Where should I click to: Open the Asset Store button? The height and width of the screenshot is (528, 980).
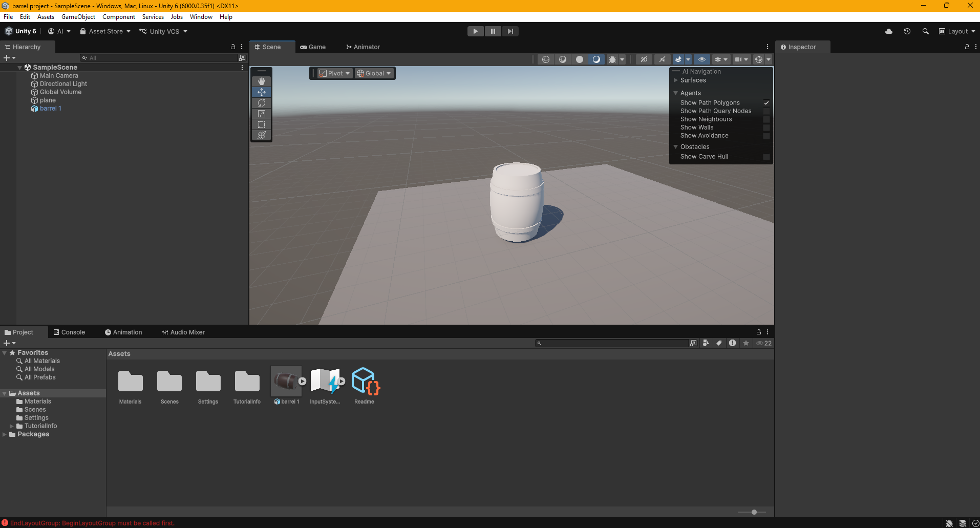[x=105, y=31]
